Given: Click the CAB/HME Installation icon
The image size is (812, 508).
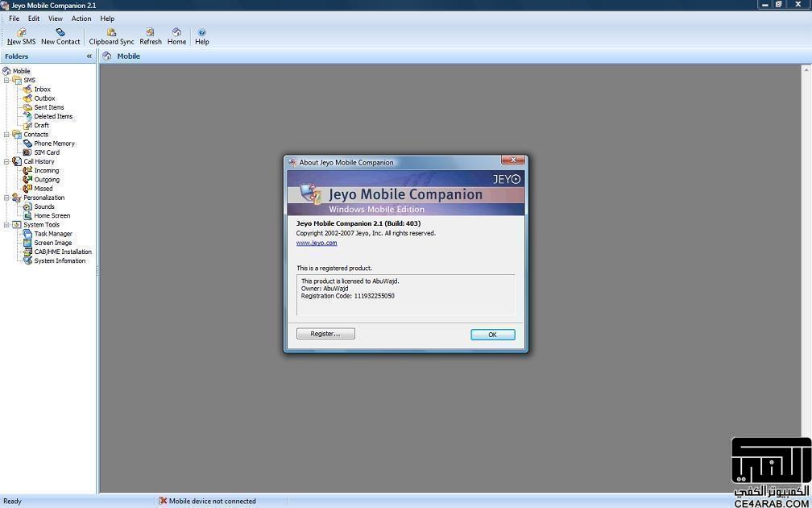Looking at the screenshot, I should coord(27,252).
